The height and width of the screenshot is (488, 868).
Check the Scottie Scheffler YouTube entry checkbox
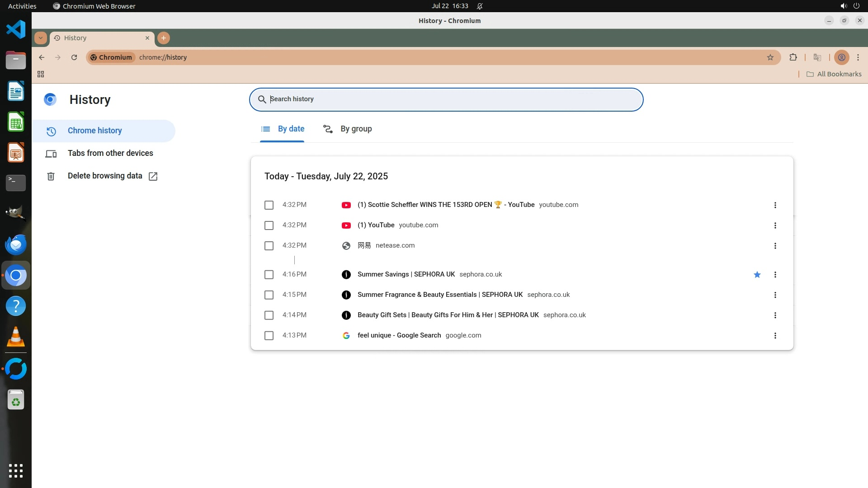[x=269, y=205]
